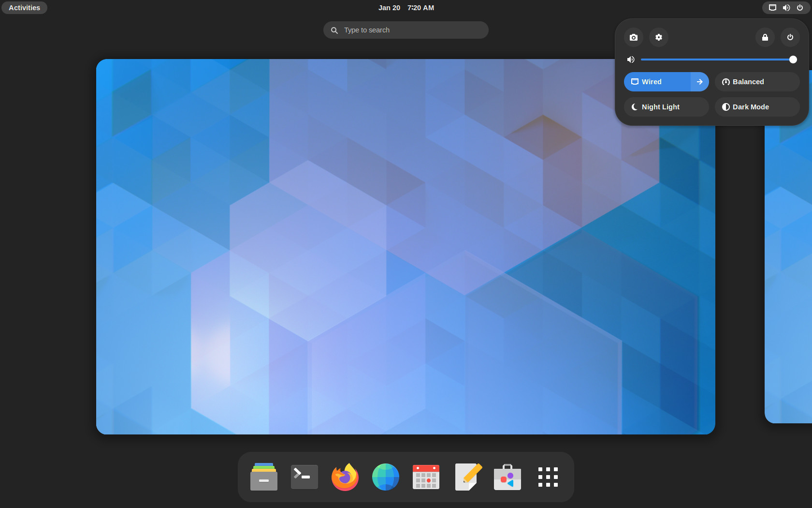Lock the screen with the padlock icon

click(765, 37)
